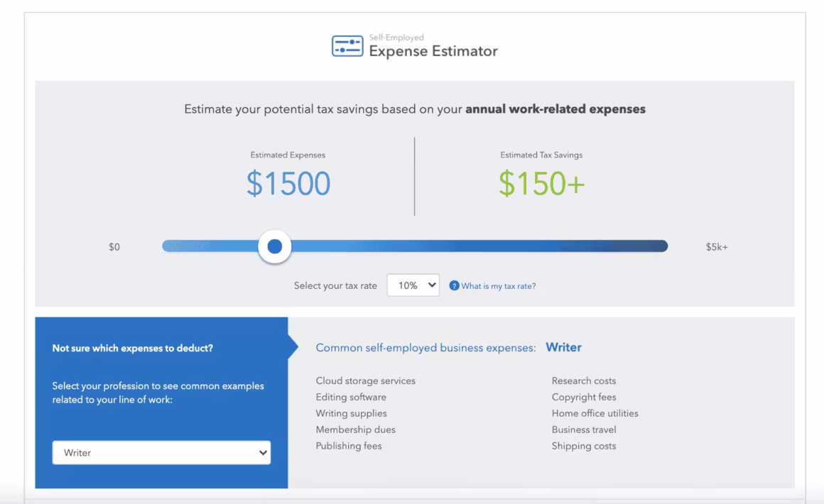Select the "Business travel" expense item

584,430
